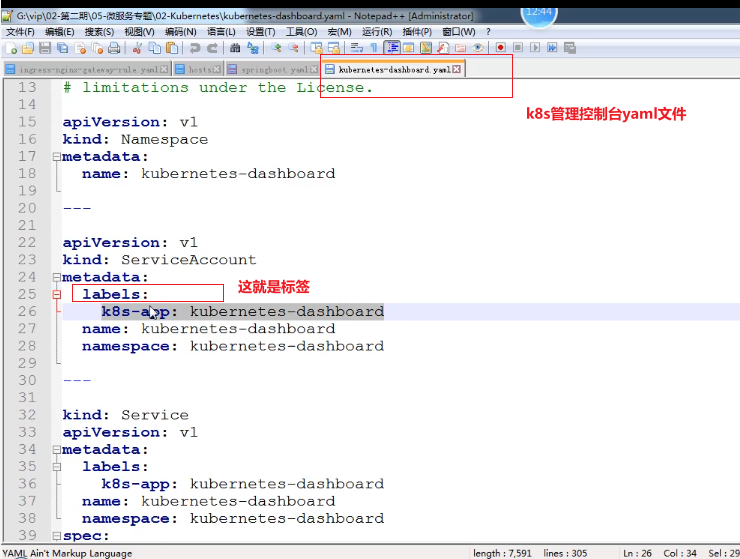Image resolution: width=740 pixels, height=559 pixels.
Task: Collapse spec block at line 39
Action: pyautogui.click(x=57, y=536)
